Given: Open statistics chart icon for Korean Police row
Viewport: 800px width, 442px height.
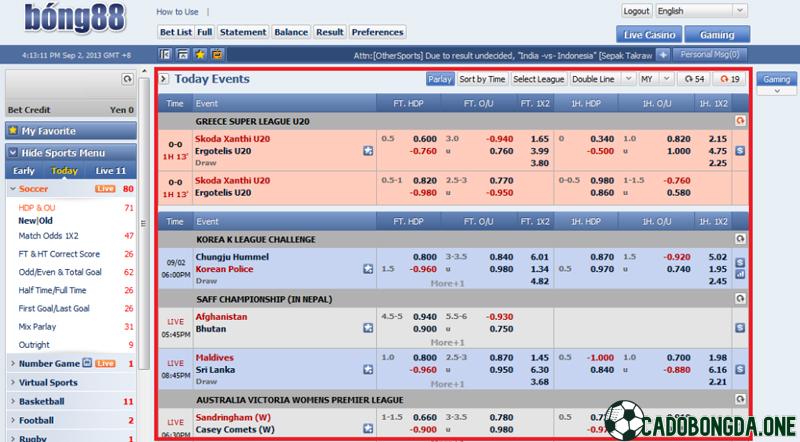Looking at the screenshot, I should [740, 275].
